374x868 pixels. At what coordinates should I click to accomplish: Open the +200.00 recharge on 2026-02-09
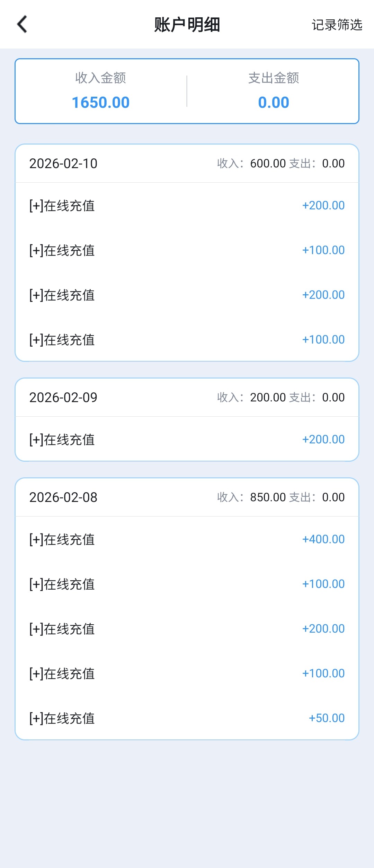(x=187, y=440)
